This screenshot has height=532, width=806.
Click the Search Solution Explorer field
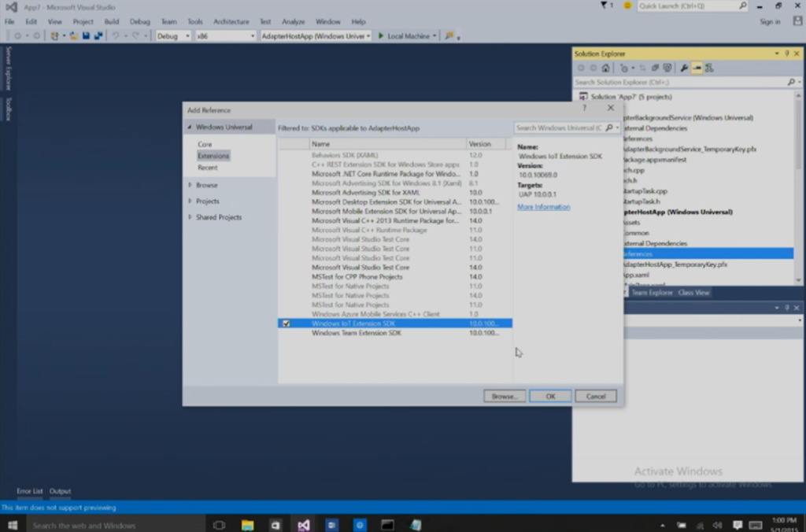pyautogui.click(x=681, y=83)
